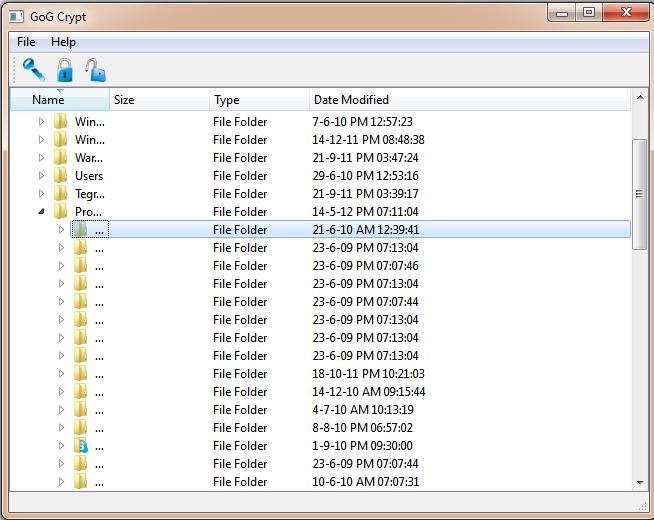Open the File menu
654x520 pixels.
[26, 42]
